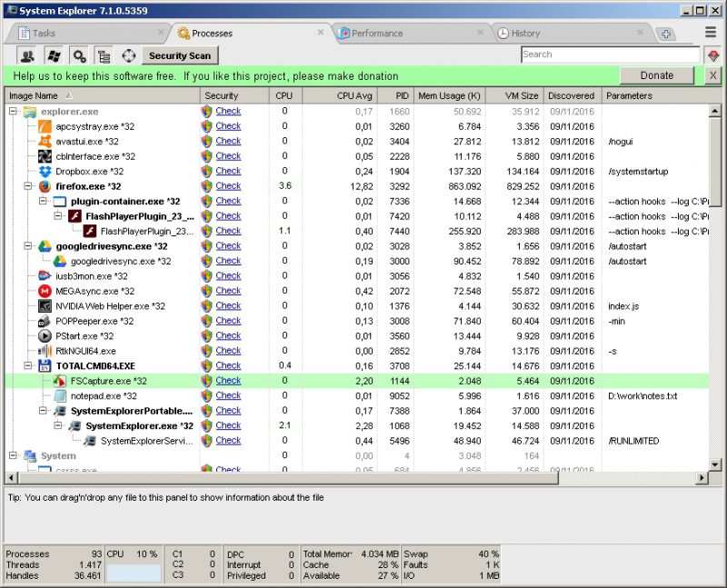Image resolution: width=727 pixels, height=588 pixels.
Task: Click the RtkNGUI64.exe speaker icon
Action: pos(45,351)
